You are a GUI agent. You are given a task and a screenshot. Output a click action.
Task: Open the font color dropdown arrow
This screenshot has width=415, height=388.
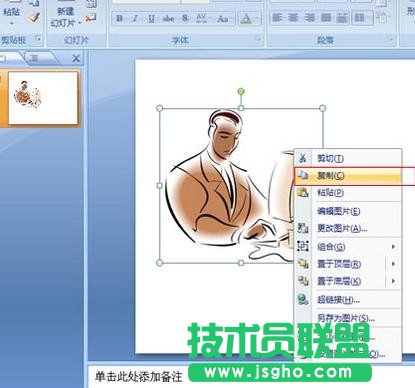pyautogui.click(x=258, y=19)
